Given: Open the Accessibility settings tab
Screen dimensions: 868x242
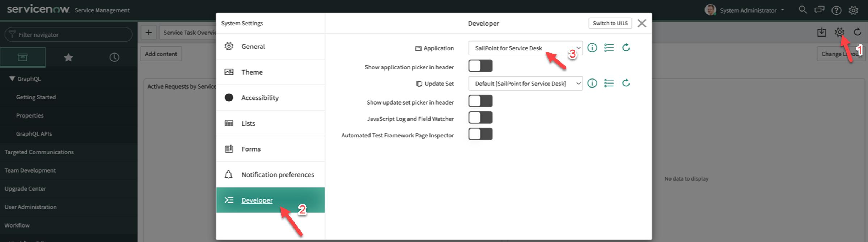Looking at the screenshot, I should pos(270,98).
